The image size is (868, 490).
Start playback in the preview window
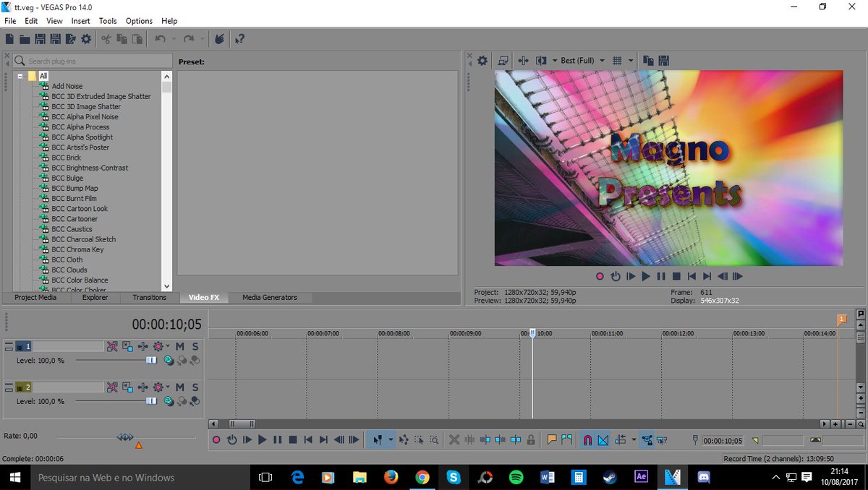(646, 276)
